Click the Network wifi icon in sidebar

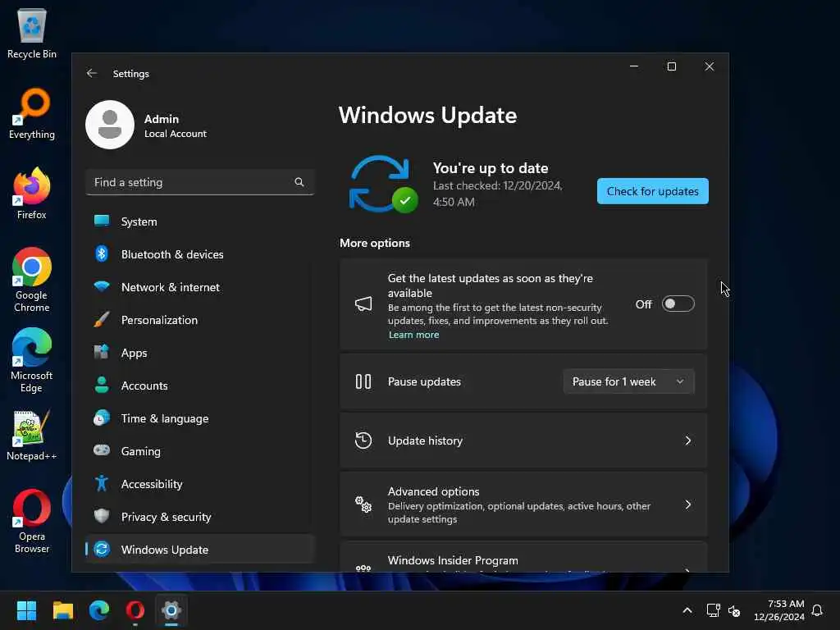101,286
